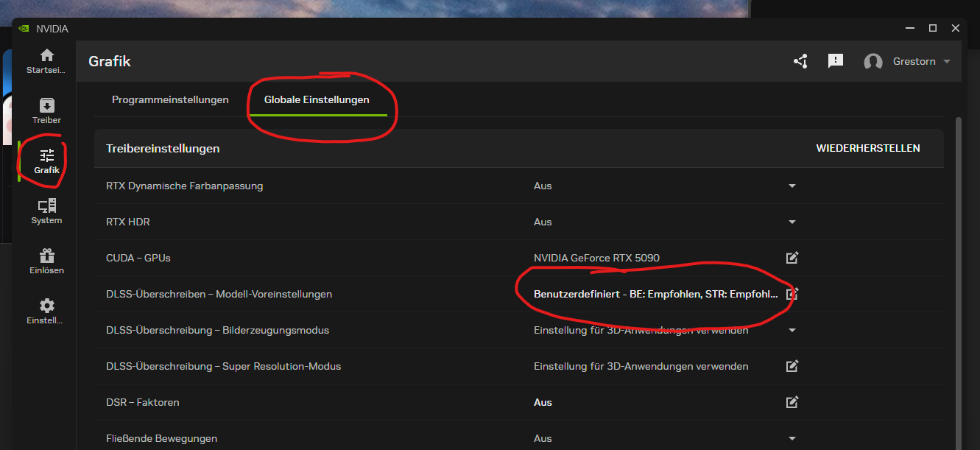Edit the CUDA – GPUs setting
Image resolution: width=980 pixels, height=450 pixels.
[792, 258]
